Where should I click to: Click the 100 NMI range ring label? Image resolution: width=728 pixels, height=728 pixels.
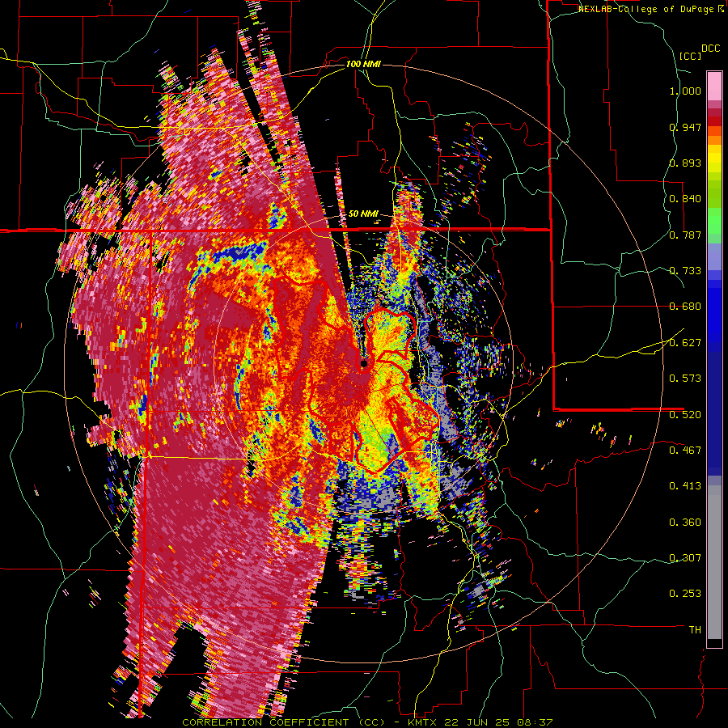[x=363, y=64]
